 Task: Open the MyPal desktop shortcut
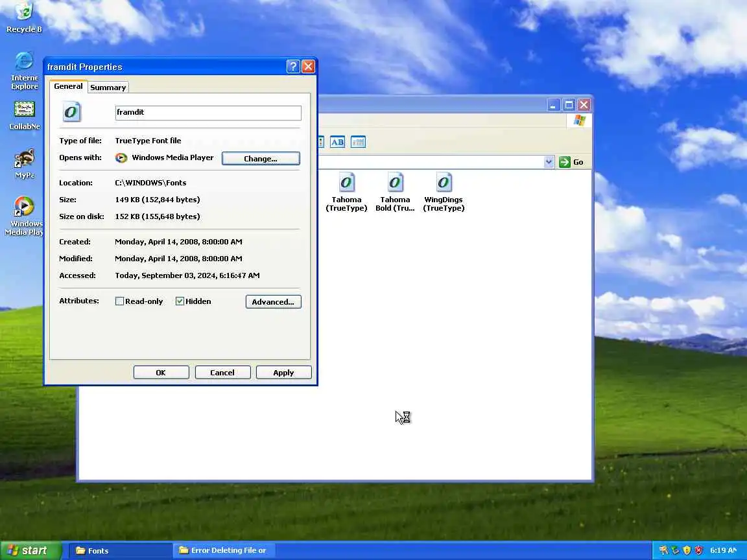(x=24, y=159)
